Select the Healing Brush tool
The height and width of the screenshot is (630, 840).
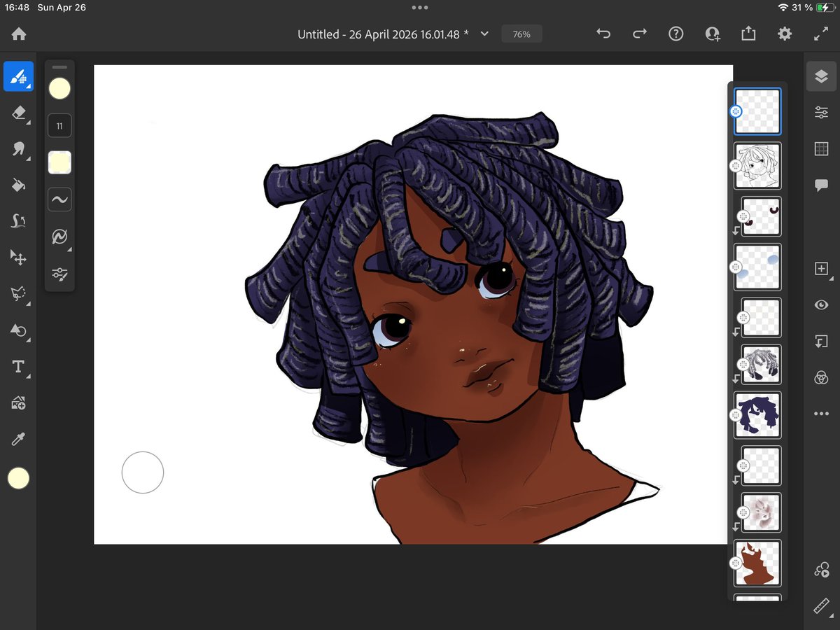pyautogui.click(x=18, y=221)
